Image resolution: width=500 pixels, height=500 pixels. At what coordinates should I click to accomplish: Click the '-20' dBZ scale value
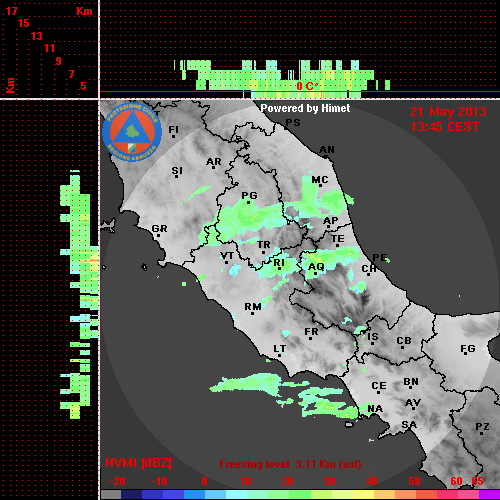pyautogui.click(x=117, y=481)
